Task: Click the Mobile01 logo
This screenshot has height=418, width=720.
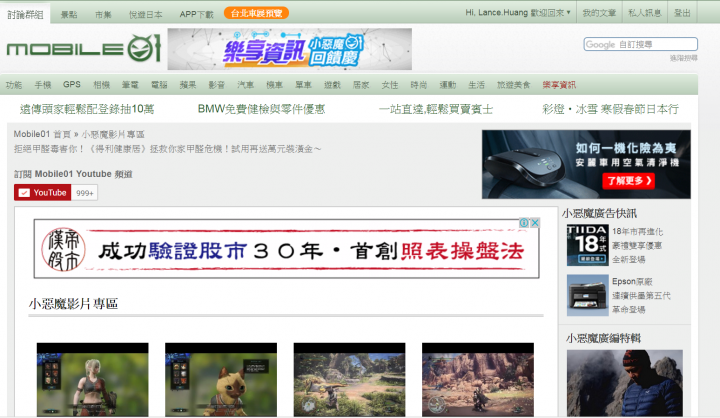Action: (84, 48)
